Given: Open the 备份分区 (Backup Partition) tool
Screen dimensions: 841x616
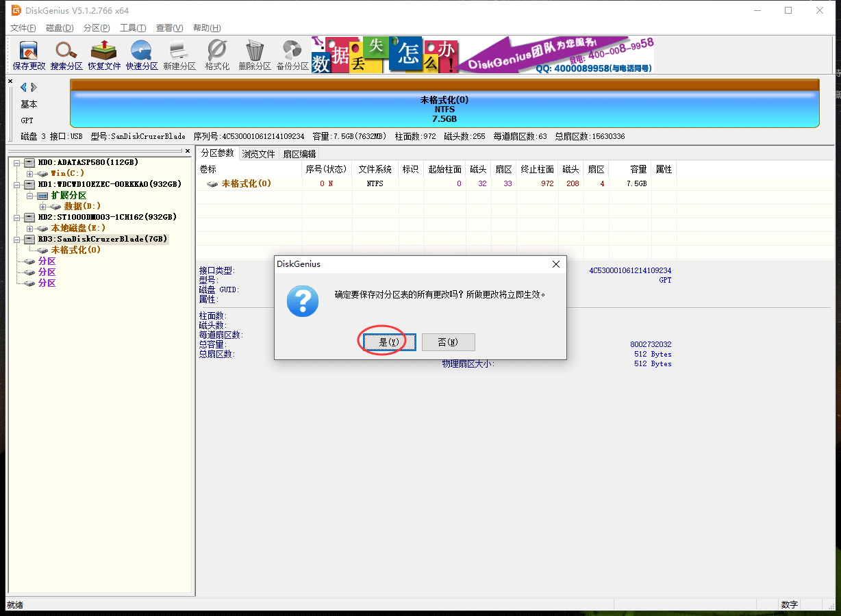Looking at the screenshot, I should click(x=292, y=55).
